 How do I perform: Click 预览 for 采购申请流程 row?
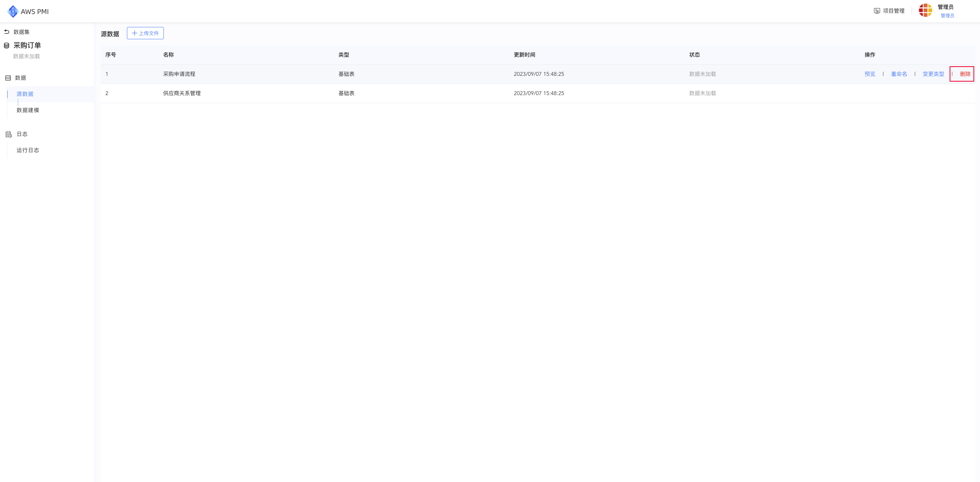pyautogui.click(x=870, y=74)
